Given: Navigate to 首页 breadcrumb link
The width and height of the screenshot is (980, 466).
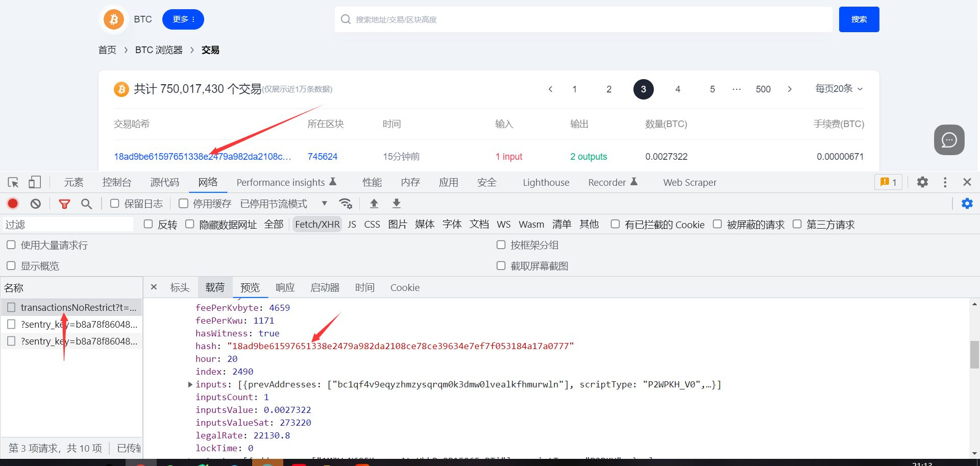Looking at the screenshot, I should click(x=107, y=50).
